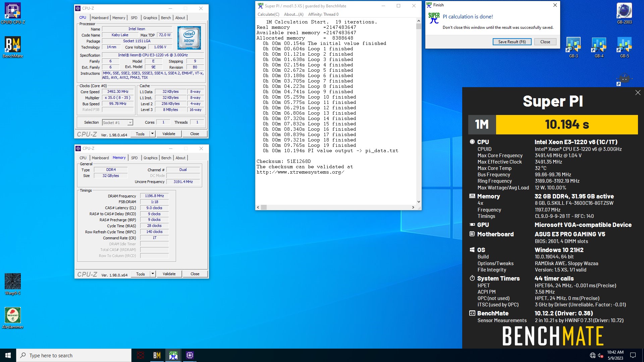This screenshot has height=362, width=644.
Task: Switch to Mainboard tab in upper CPU-Z
Action: (100, 18)
